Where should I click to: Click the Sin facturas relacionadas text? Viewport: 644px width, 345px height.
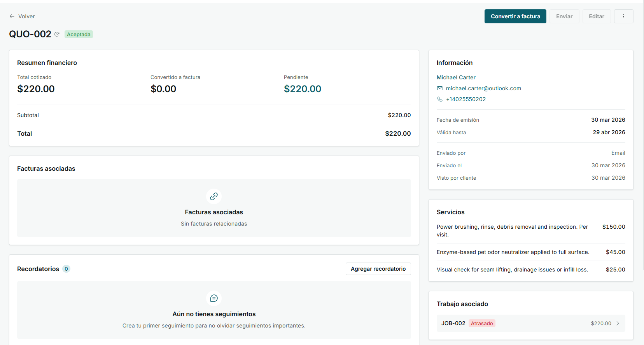pyautogui.click(x=214, y=224)
